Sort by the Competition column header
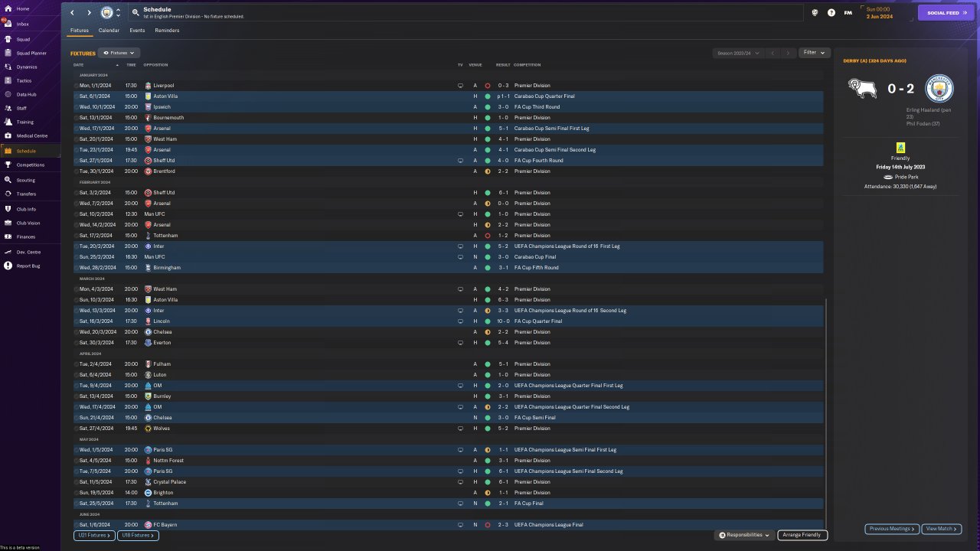 pos(527,65)
